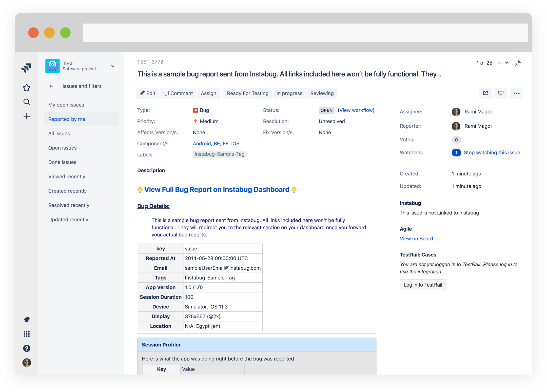Screen dimensions: 547x392
Task: Stop watching this issue
Action: point(492,152)
